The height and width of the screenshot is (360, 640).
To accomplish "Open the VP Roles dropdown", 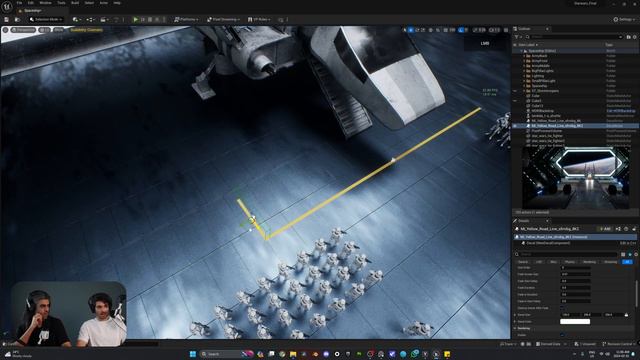I will (x=258, y=19).
